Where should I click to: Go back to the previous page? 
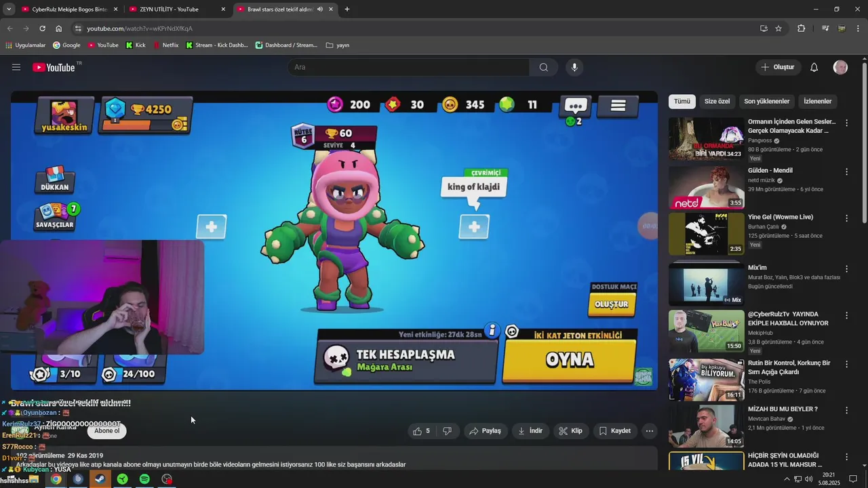point(9,28)
